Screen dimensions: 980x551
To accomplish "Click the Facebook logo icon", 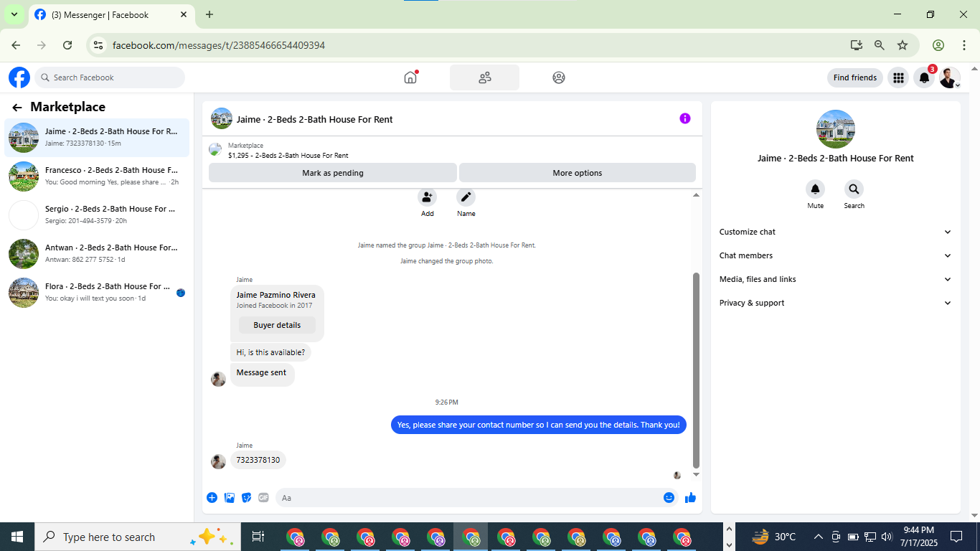I will click(19, 77).
